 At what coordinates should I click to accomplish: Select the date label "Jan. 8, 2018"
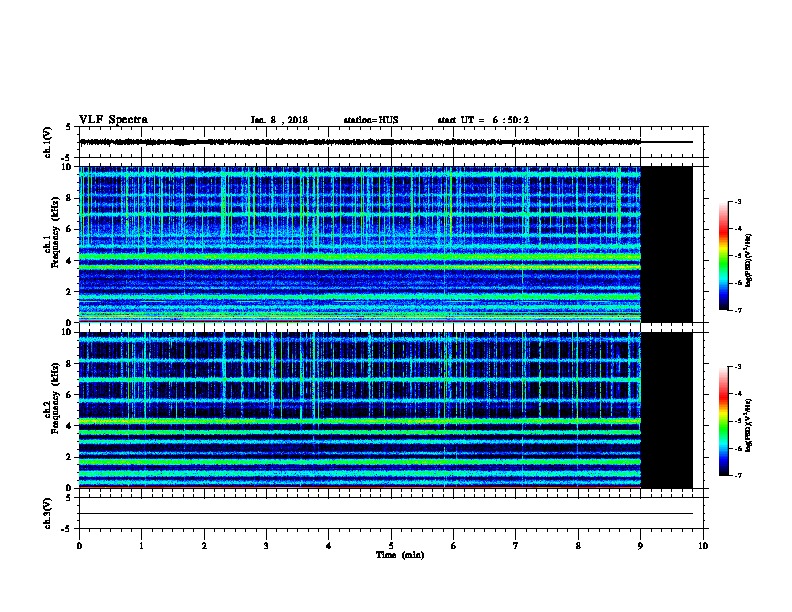[x=279, y=120]
